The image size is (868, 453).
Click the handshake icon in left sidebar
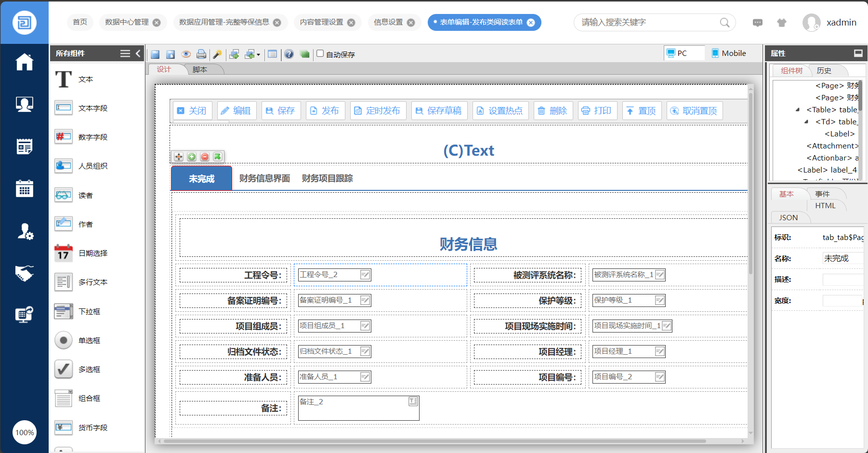[x=24, y=273]
